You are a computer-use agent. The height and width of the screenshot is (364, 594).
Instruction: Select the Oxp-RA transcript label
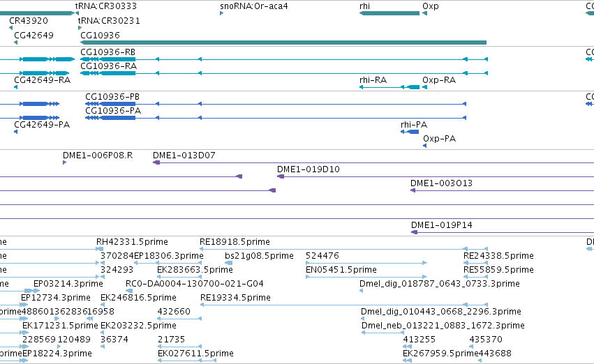tap(439, 79)
